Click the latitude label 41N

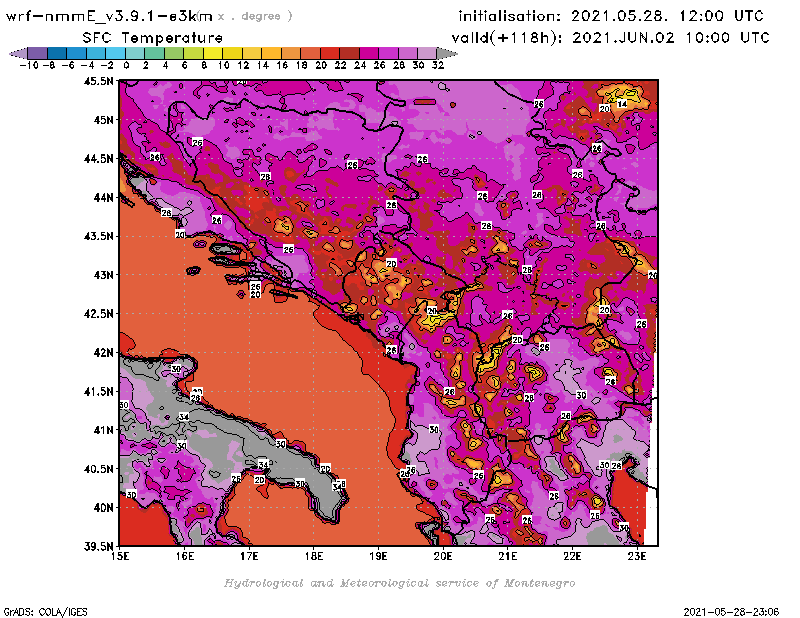[x=104, y=430]
